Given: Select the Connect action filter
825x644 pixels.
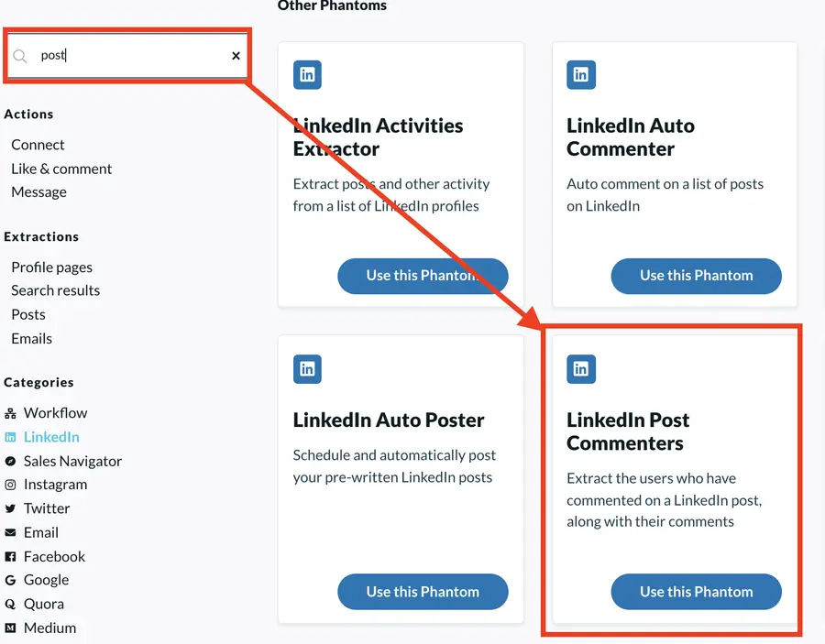Looking at the screenshot, I should pyautogui.click(x=37, y=145).
